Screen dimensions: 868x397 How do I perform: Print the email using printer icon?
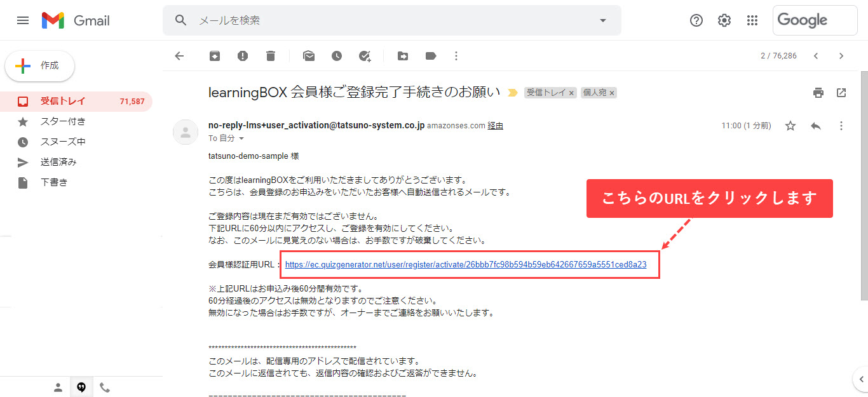(x=818, y=93)
